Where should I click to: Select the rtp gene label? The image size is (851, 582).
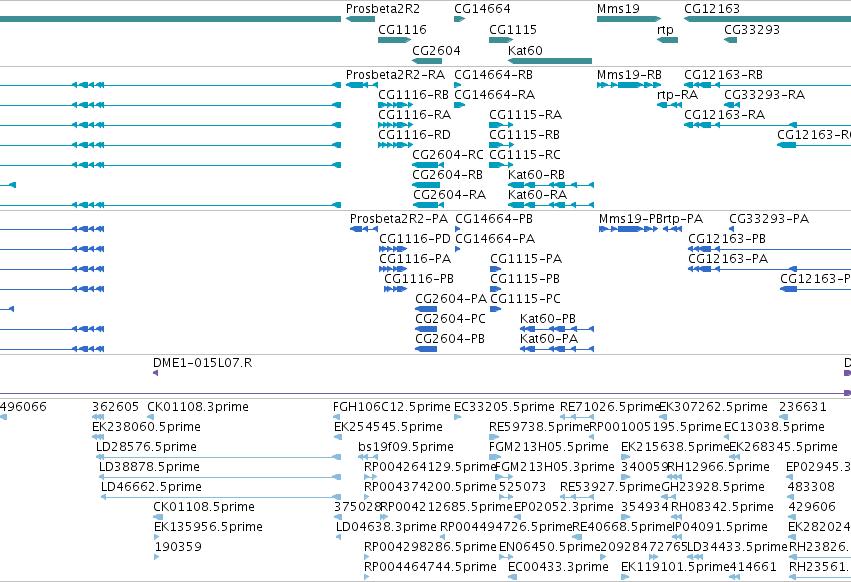pyautogui.click(x=665, y=29)
